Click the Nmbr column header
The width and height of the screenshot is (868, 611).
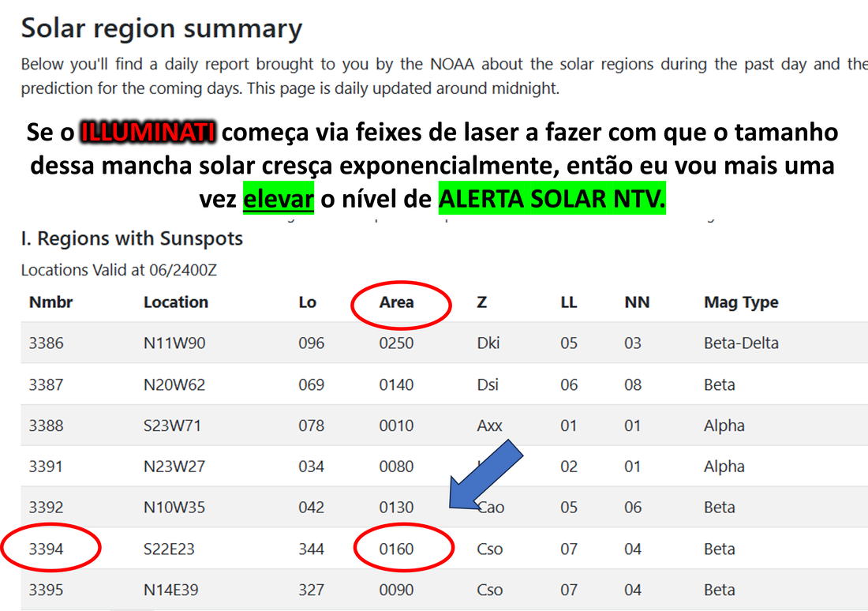tap(51, 302)
